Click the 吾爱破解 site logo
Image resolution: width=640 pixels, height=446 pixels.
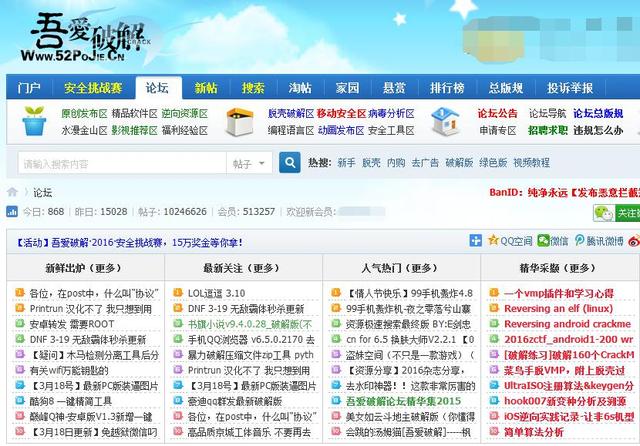(x=85, y=37)
